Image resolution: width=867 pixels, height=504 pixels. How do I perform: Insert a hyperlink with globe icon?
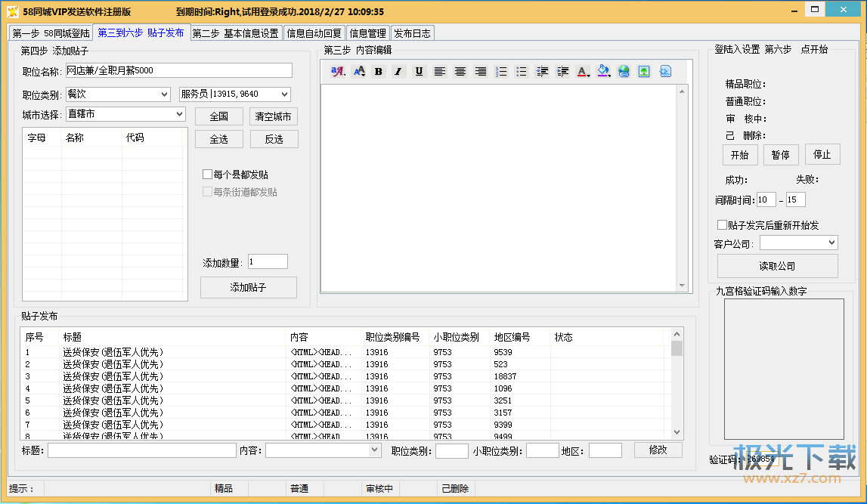[624, 71]
